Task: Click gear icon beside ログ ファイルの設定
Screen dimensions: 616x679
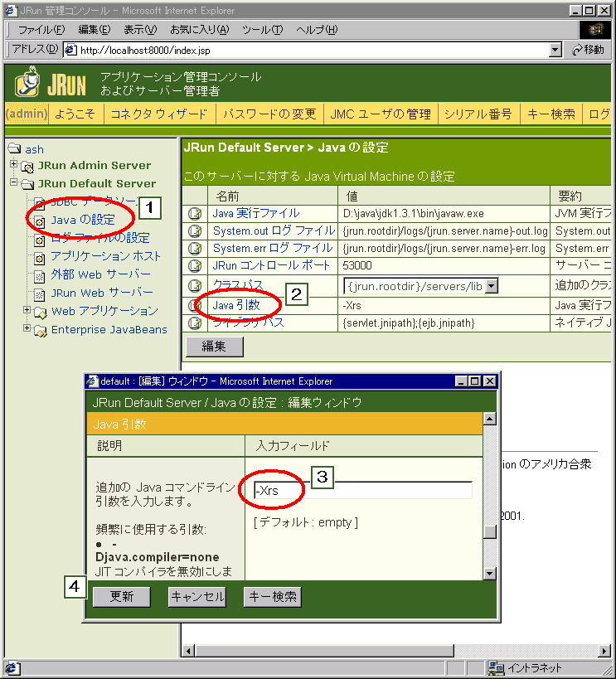Action: (40, 240)
